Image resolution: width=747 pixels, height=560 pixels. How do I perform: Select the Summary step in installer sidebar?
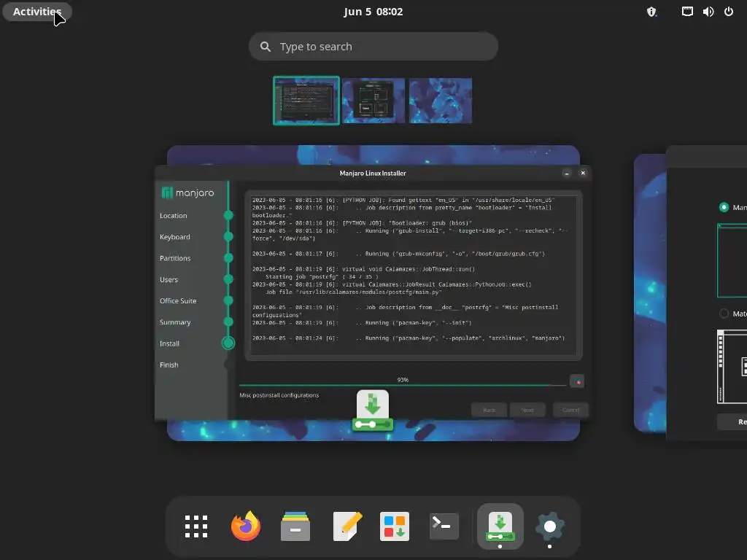pos(175,322)
